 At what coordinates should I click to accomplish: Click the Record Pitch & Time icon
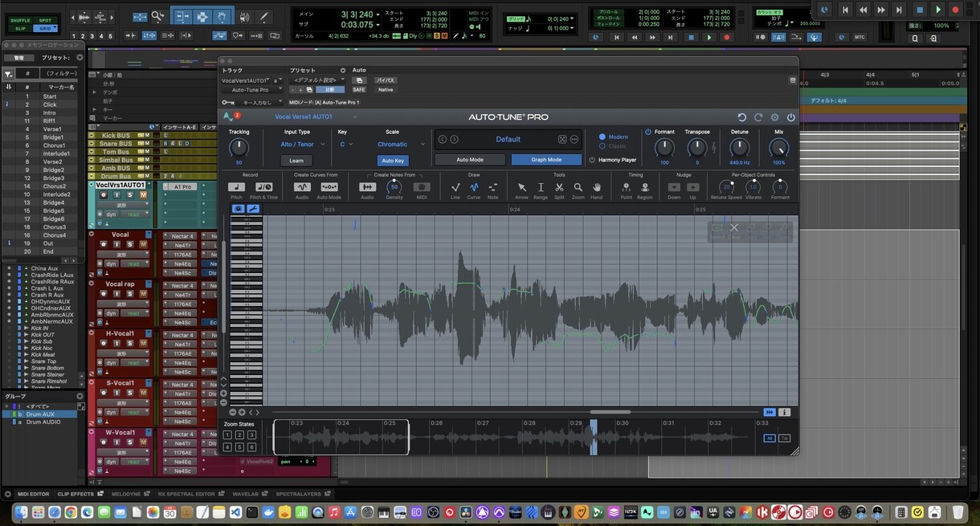pos(263,187)
